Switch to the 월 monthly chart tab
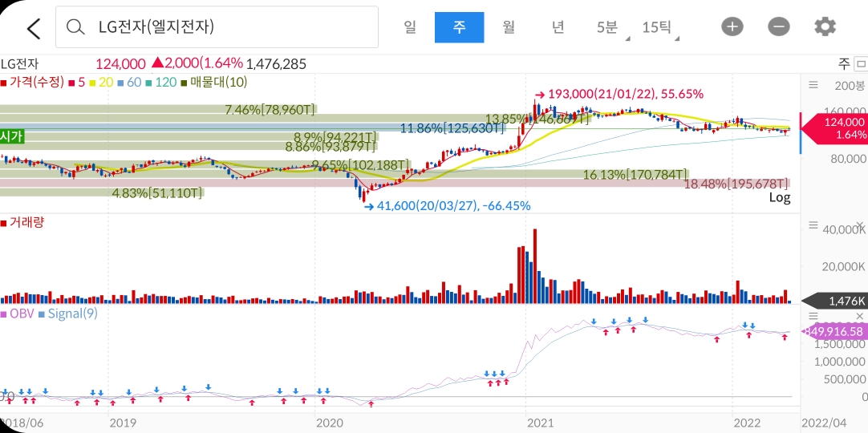Screen dimensions: 868x433 pos(509,27)
